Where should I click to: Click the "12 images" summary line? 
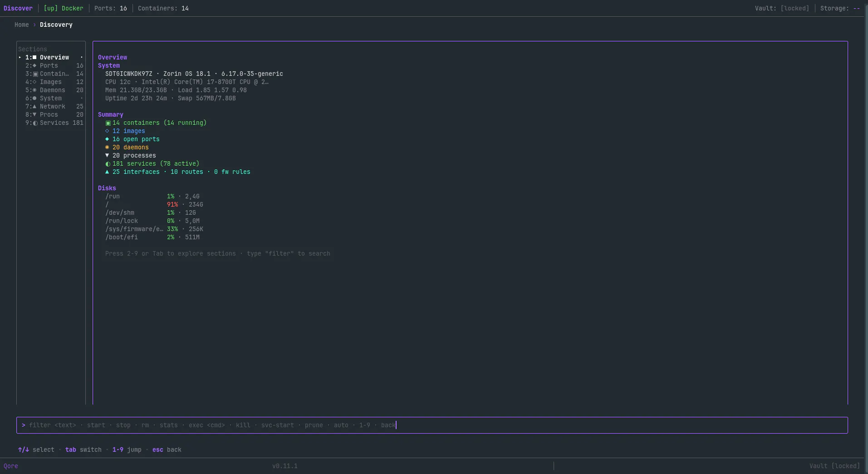tap(125, 131)
